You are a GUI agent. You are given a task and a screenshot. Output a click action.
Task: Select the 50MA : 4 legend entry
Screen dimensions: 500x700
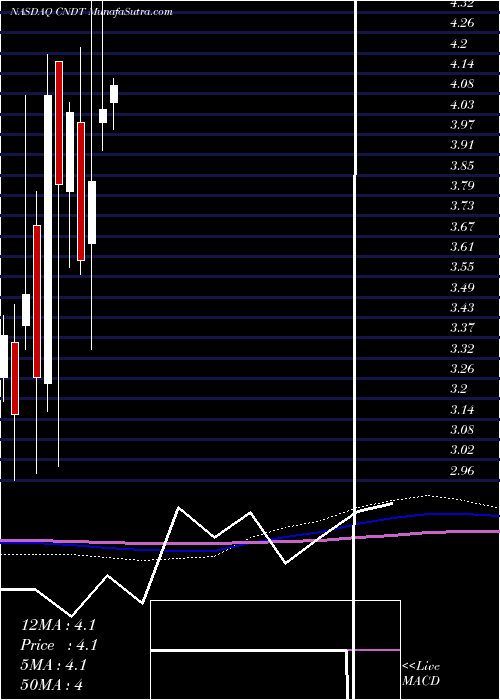click(52, 685)
